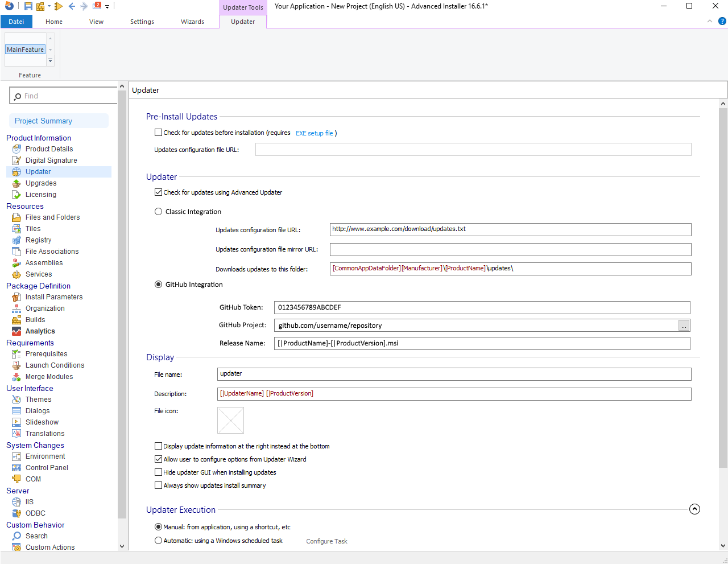Open the Build icon dropdown arrow
The height and width of the screenshot is (564, 728).
click(49, 7)
